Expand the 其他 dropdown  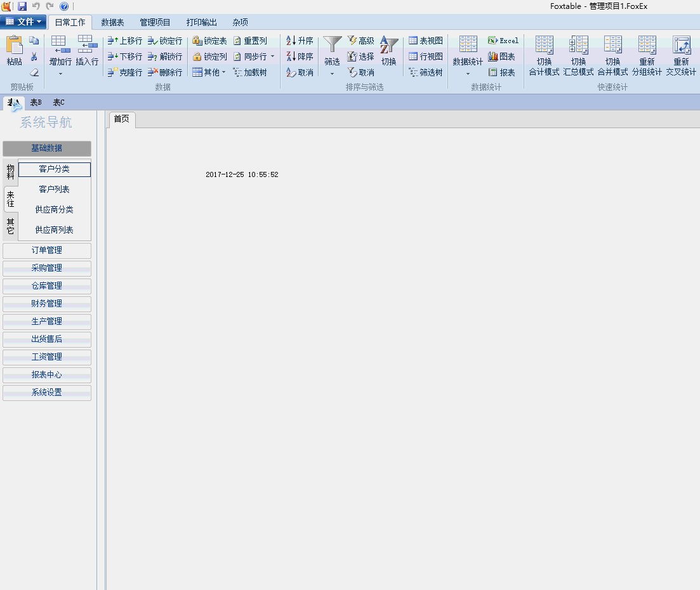coord(223,72)
